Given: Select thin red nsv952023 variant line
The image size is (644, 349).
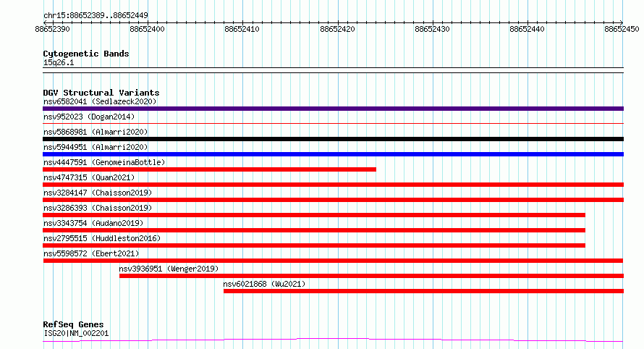Looking at the screenshot, I should [333, 123].
